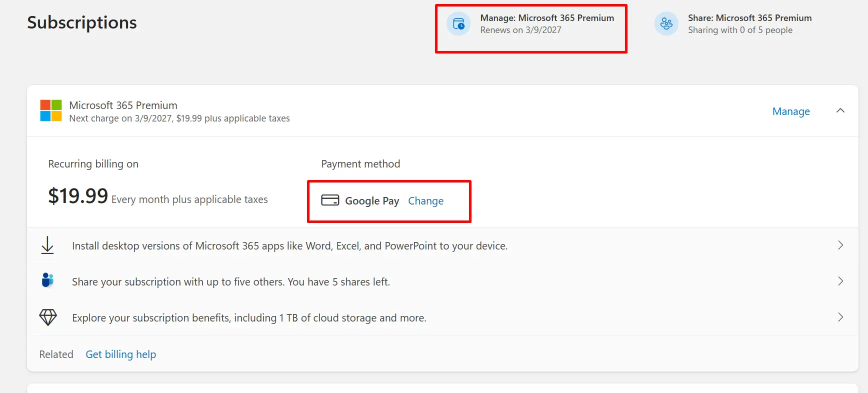Click Sharing with 0 of 5 people text
The width and height of the screenshot is (868, 393).
(740, 30)
